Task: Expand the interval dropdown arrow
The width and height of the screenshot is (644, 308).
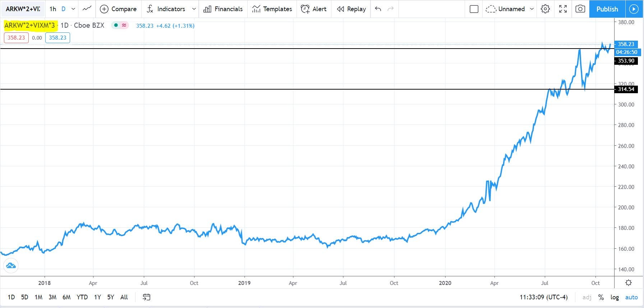Action: [x=73, y=9]
